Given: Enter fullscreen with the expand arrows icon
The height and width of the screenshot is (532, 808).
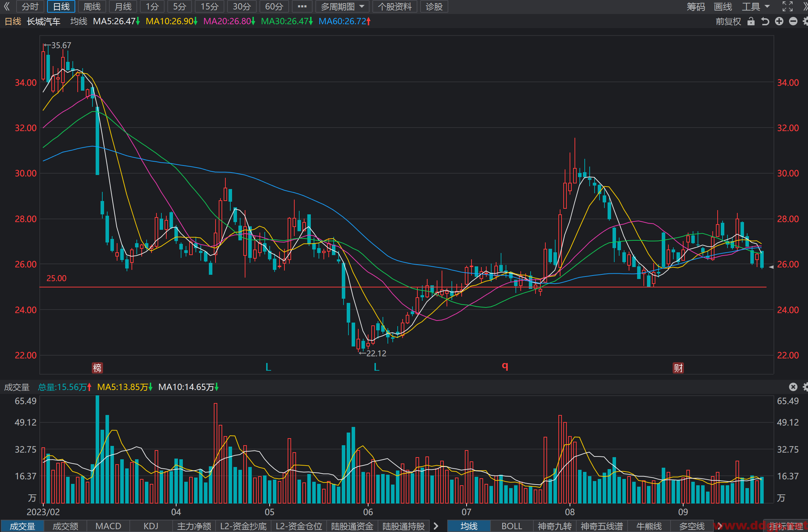Looking at the screenshot, I should [788, 6].
